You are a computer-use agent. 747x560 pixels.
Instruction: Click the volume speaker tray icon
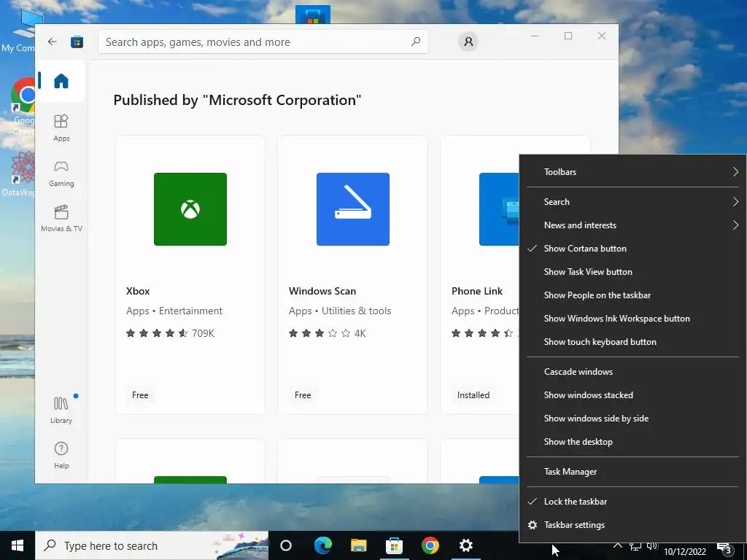(652, 546)
